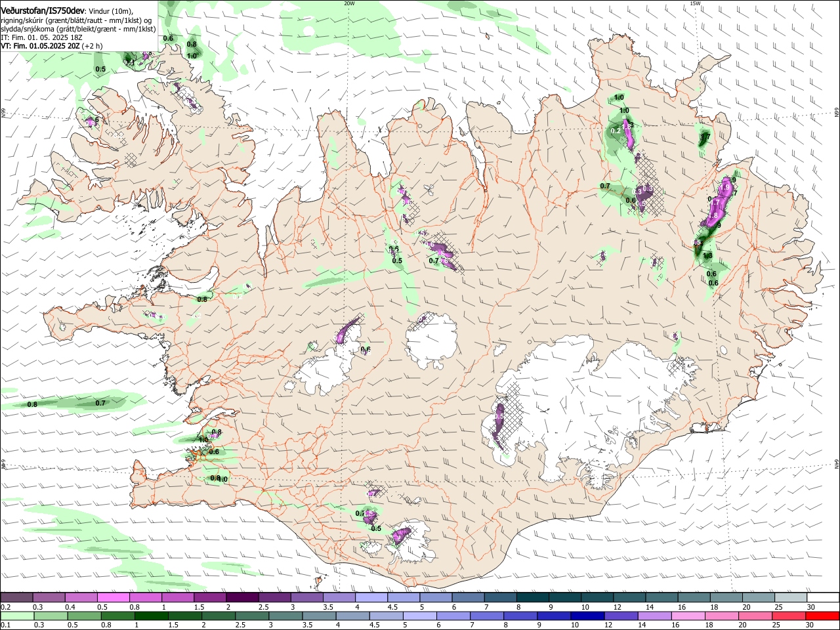Pick the grey snow swatch between 20 and 25
The height and width of the screenshot is (630, 840).
point(759,597)
